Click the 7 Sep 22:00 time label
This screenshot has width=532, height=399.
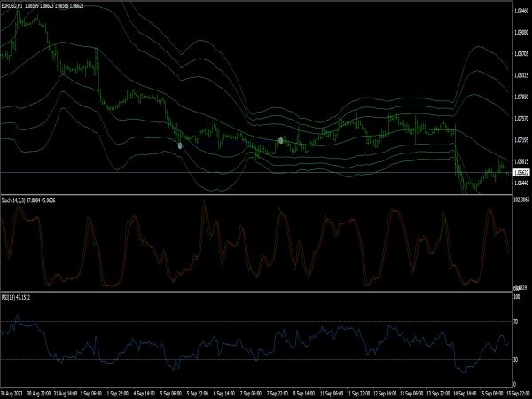pyautogui.click(x=278, y=394)
